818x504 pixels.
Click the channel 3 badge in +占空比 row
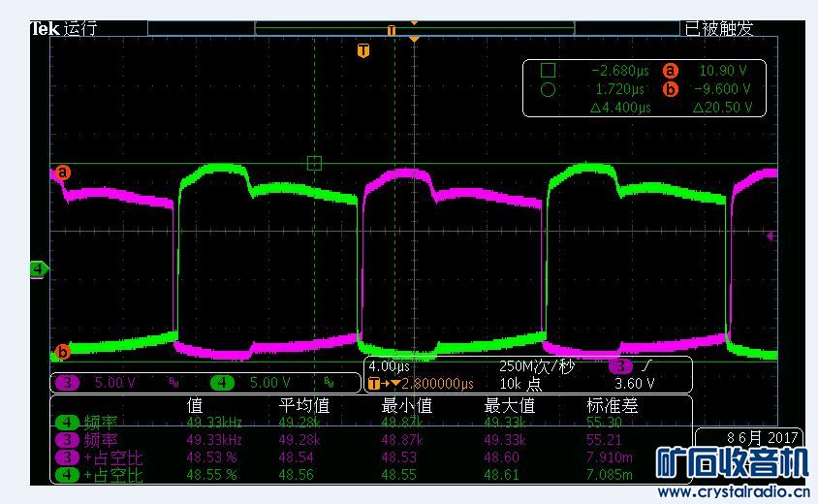(67, 457)
